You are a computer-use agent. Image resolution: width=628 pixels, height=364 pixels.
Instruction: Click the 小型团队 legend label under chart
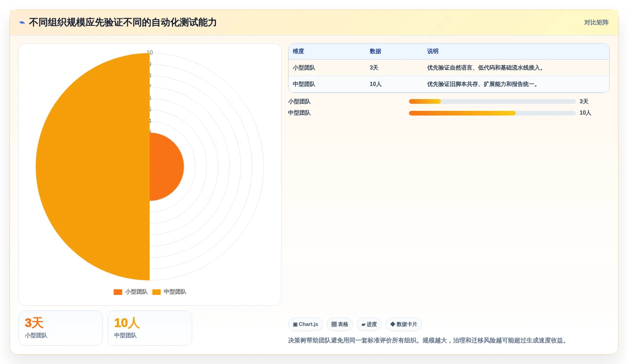136,292
